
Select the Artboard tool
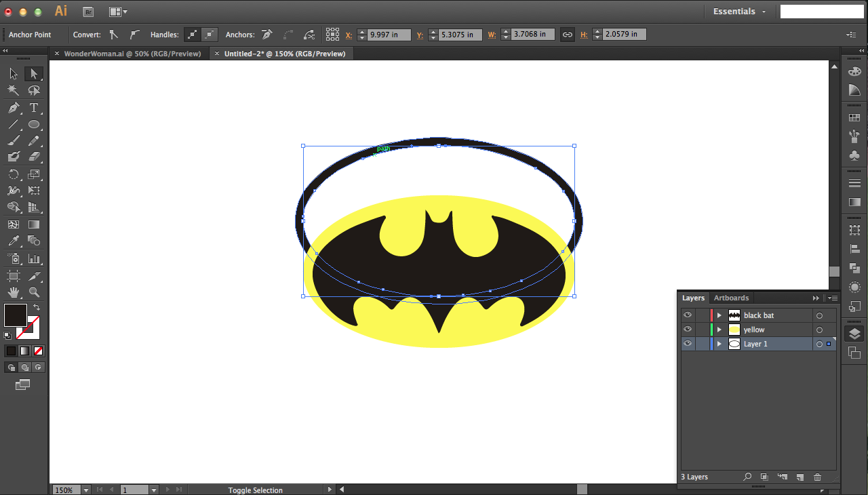pos(14,276)
